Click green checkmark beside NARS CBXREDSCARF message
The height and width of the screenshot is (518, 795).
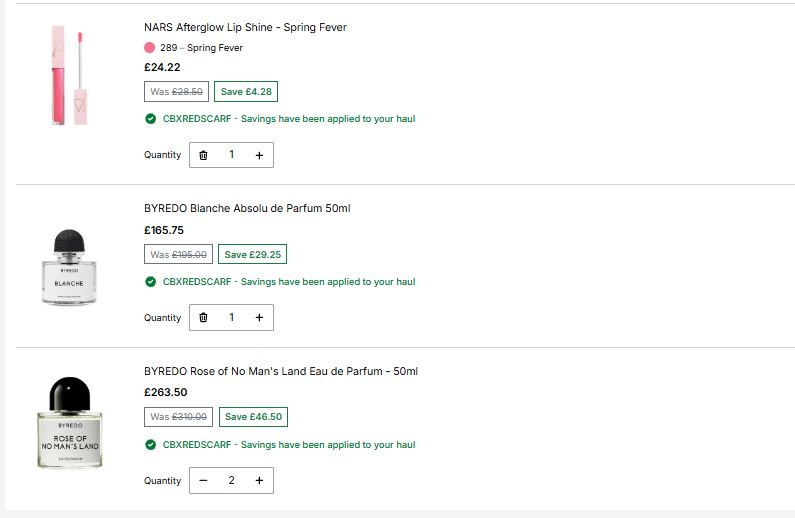point(151,119)
